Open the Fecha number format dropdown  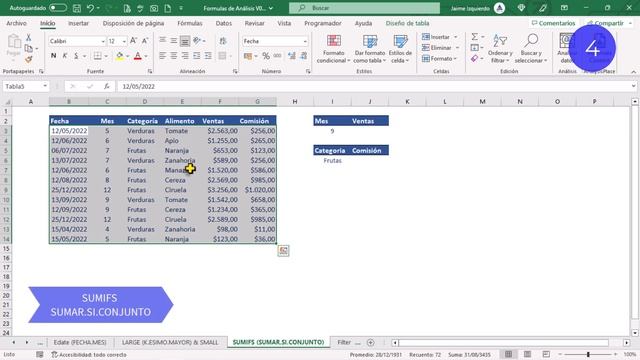(x=305, y=41)
